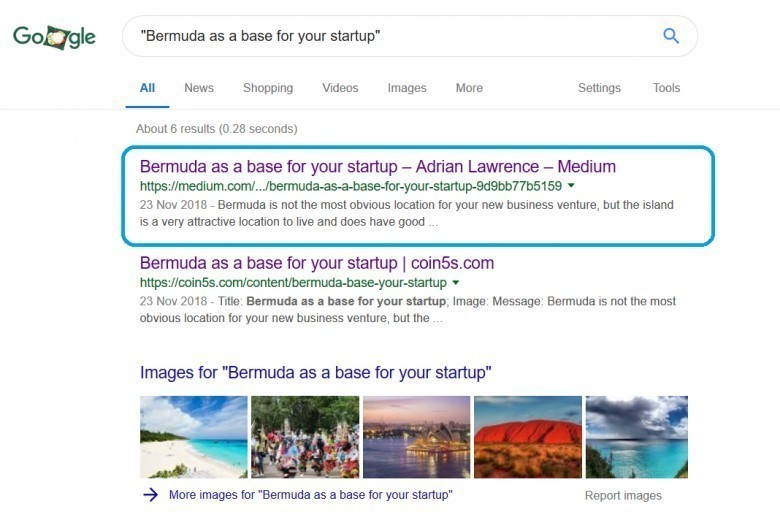Switch to the Videos tab
The image size is (780, 512).
pyautogui.click(x=340, y=88)
